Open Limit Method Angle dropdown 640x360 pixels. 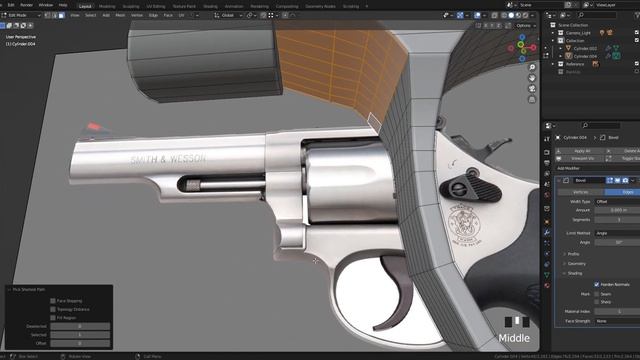(x=617, y=233)
